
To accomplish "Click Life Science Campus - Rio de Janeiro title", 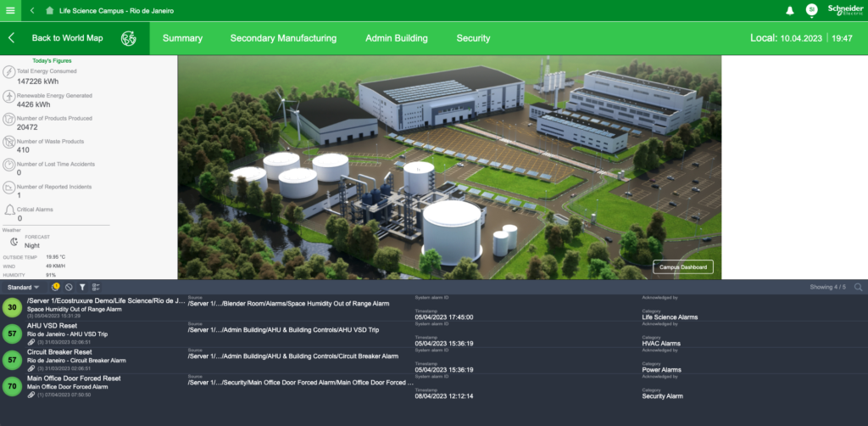I will pyautogui.click(x=116, y=10).
